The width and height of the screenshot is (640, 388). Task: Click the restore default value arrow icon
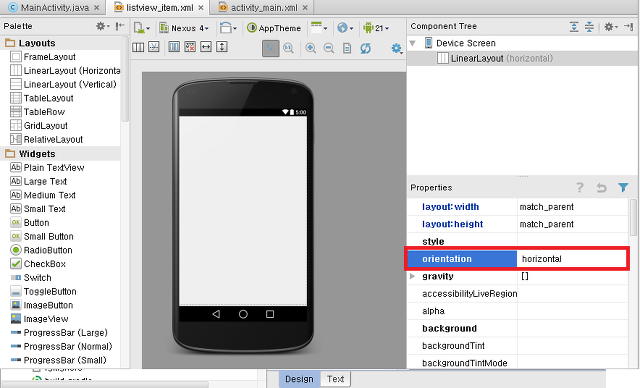(x=601, y=188)
